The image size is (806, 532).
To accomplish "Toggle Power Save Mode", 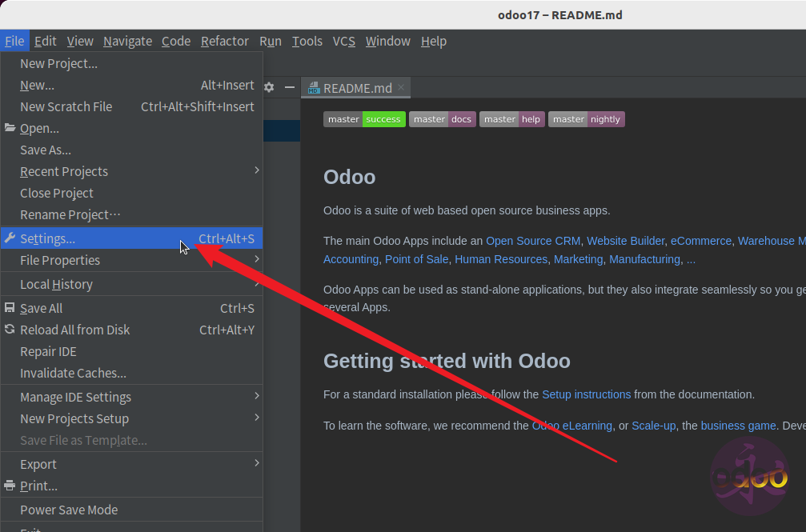I will [x=131, y=510].
